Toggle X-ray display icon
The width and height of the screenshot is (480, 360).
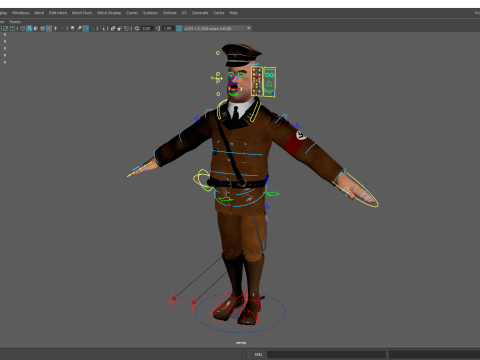pyautogui.click(x=113, y=28)
